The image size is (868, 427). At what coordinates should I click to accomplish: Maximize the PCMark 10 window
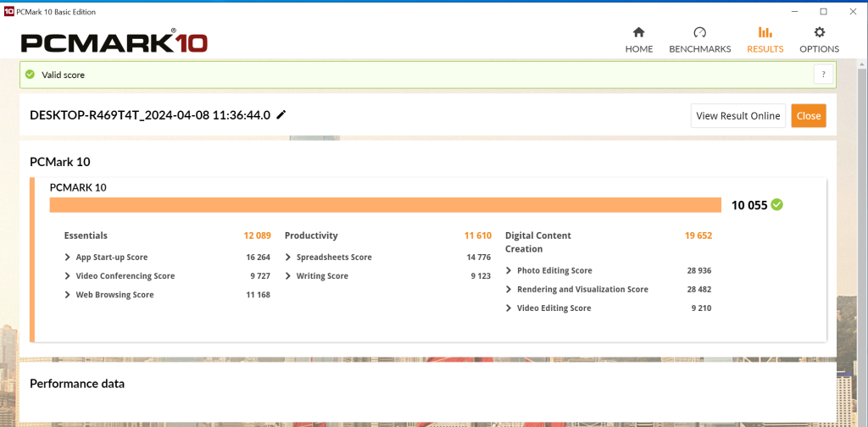pyautogui.click(x=824, y=12)
